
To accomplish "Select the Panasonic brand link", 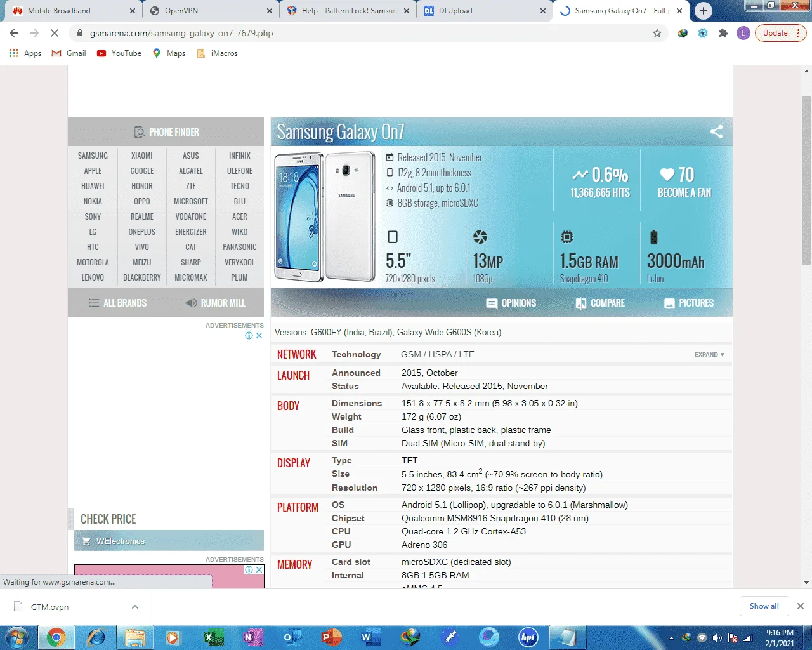I will pyautogui.click(x=239, y=247).
